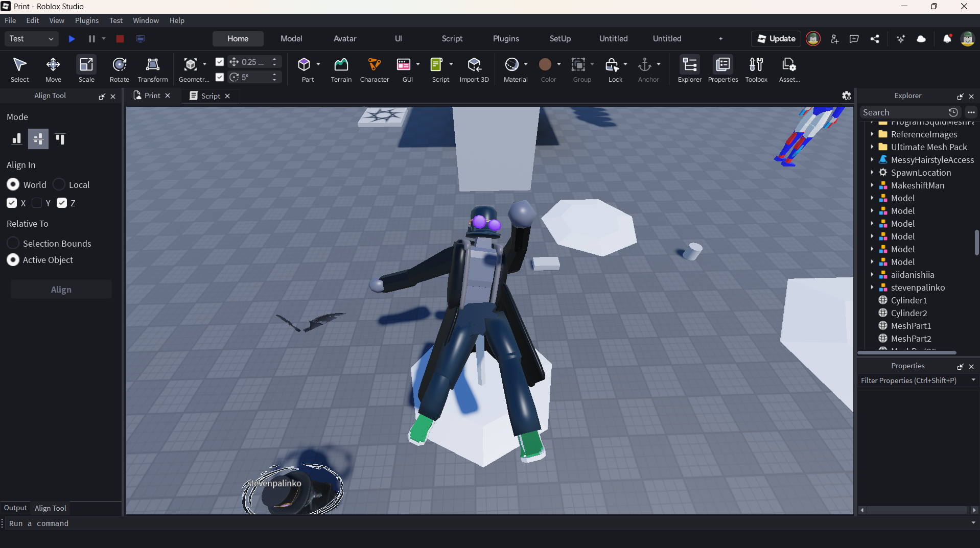Click the Explorer Search field

pos(903,112)
